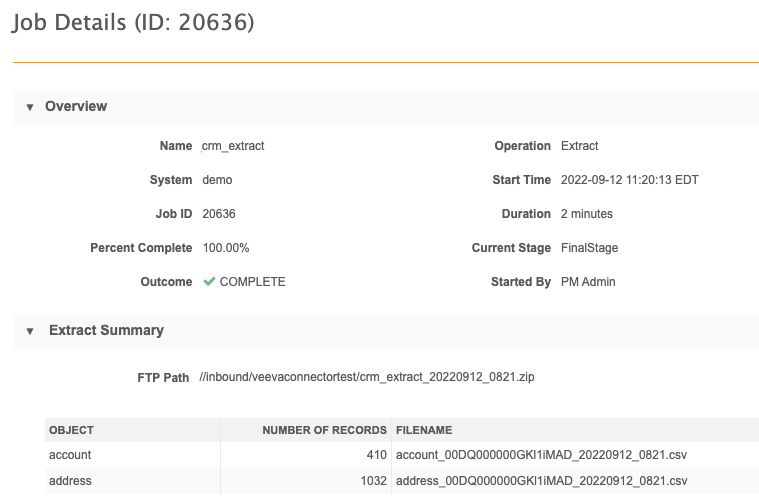Image resolution: width=759 pixels, height=504 pixels.
Task: Sort by the OBJECT column header
Action: (x=71, y=430)
